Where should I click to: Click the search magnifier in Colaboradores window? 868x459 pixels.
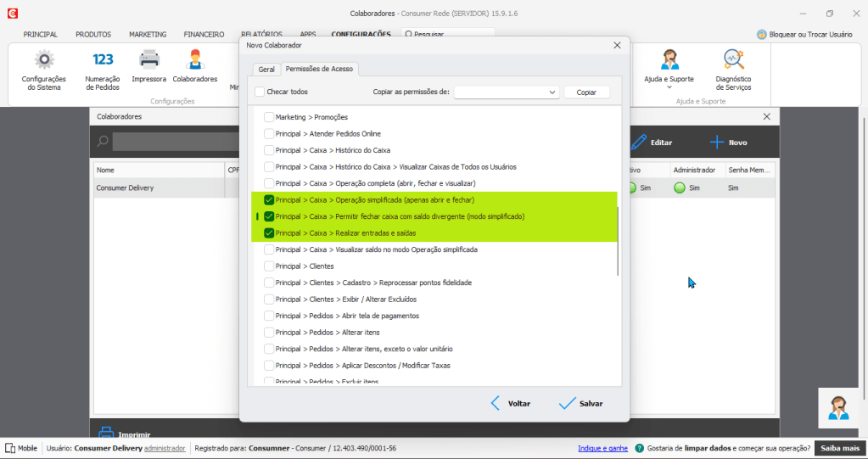pos(103,141)
